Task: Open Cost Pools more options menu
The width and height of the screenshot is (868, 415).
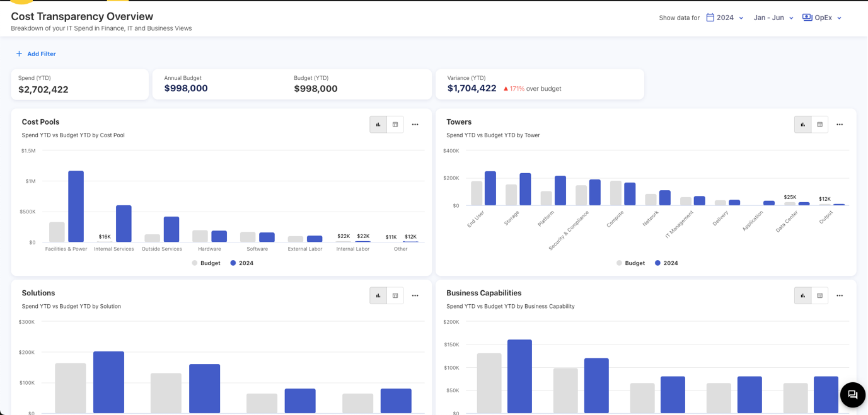Action: pyautogui.click(x=415, y=125)
